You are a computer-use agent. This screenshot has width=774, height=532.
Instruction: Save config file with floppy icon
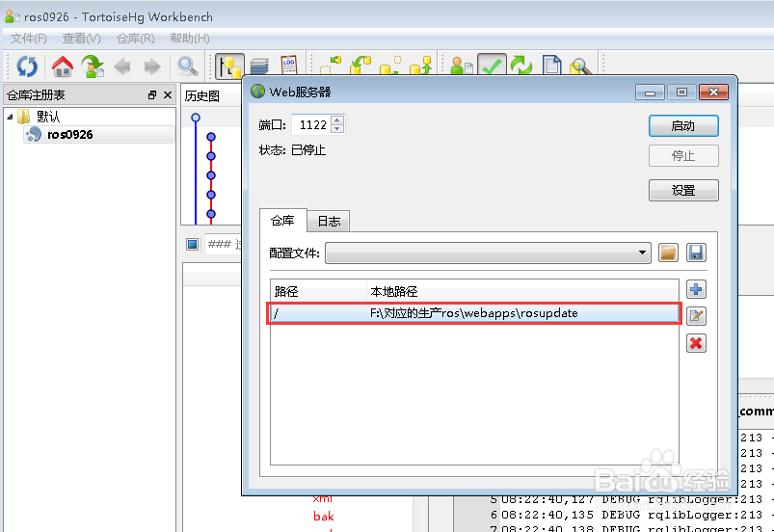point(696,253)
